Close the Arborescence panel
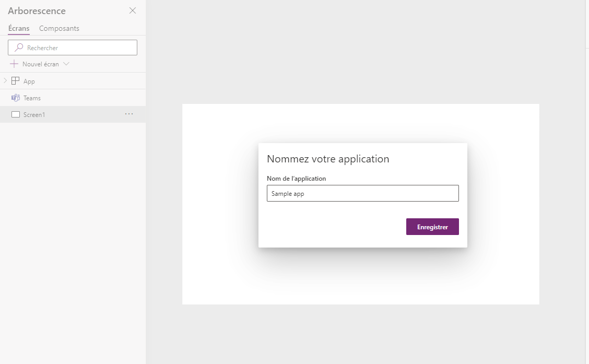 [x=133, y=10]
